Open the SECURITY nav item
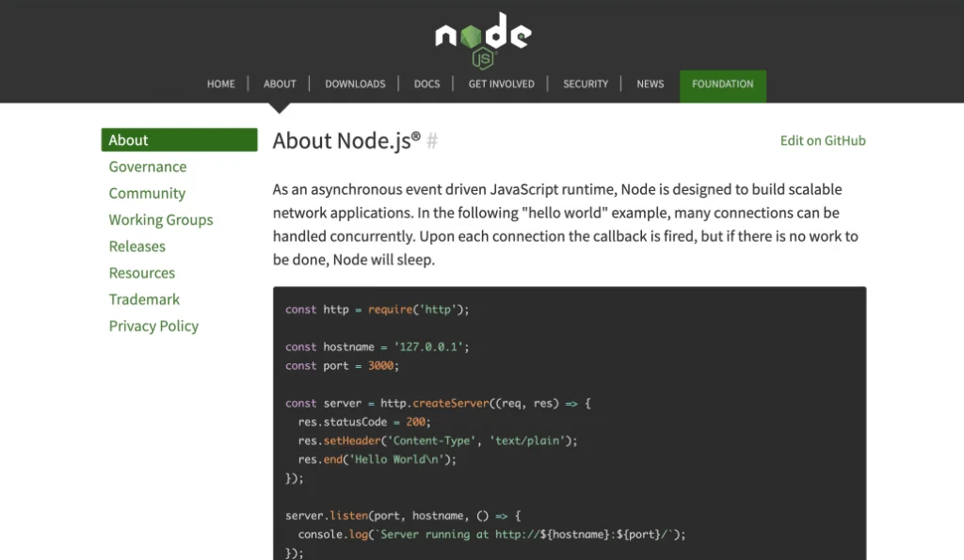This screenshot has height=560, width=964. pos(586,84)
